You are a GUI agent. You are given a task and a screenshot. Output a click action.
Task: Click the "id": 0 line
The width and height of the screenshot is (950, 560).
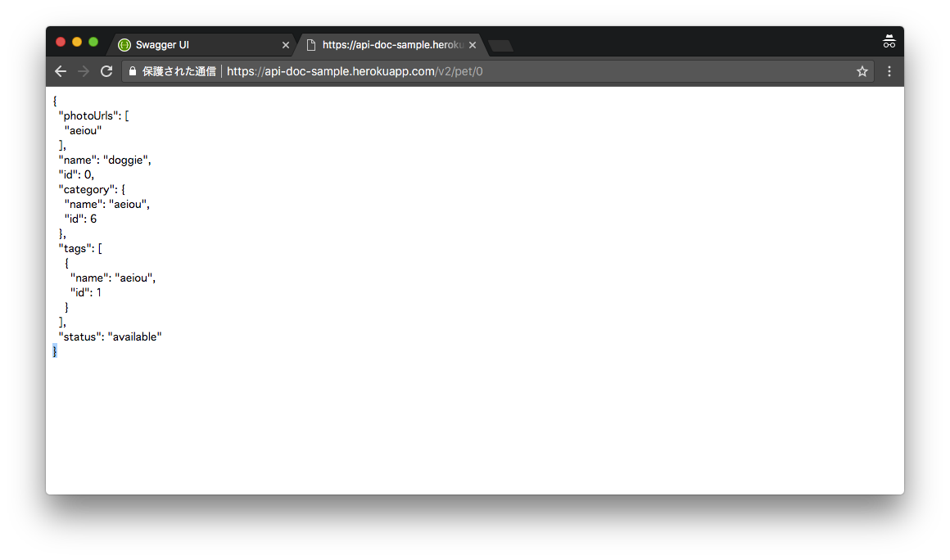[x=76, y=174]
